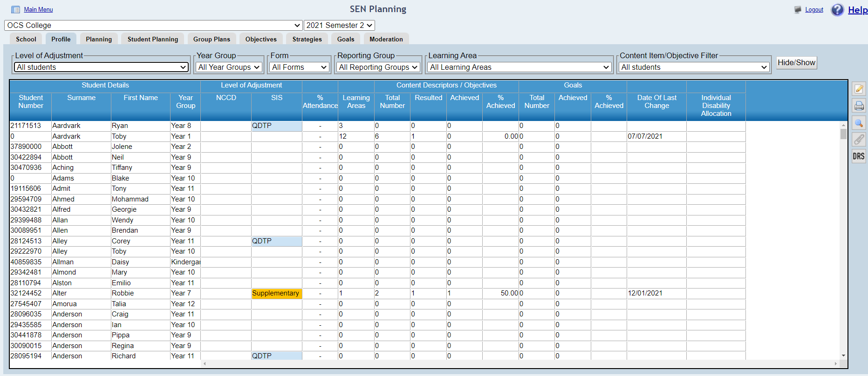Switch to the Student Planning tab
This screenshot has height=376, width=868.
[x=153, y=40]
